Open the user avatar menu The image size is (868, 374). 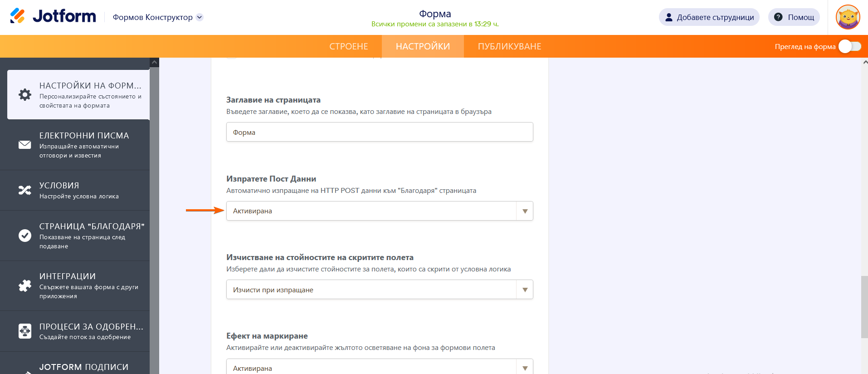pos(848,17)
